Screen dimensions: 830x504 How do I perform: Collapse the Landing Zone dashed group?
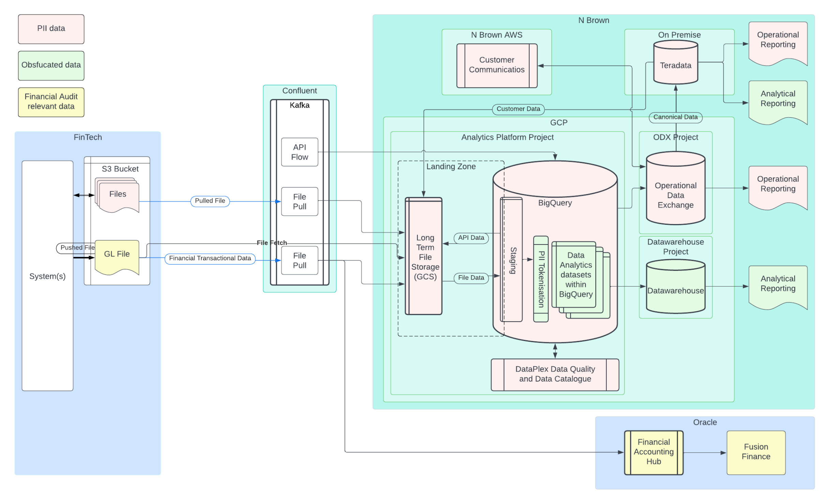click(x=450, y=166)
